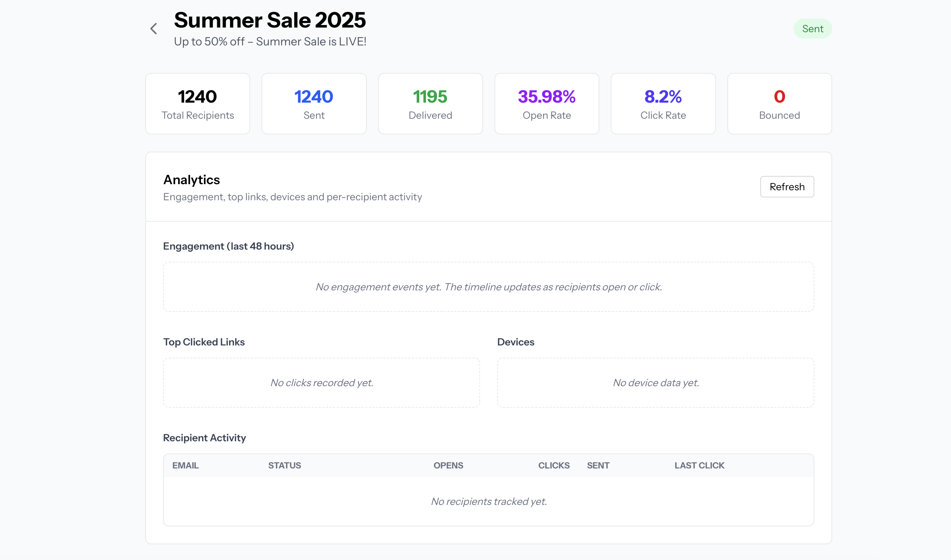The width and height of the screenshot is (951, 560).
Task: Sort by the LAST CLICK column header
Action: pos(699,465)
